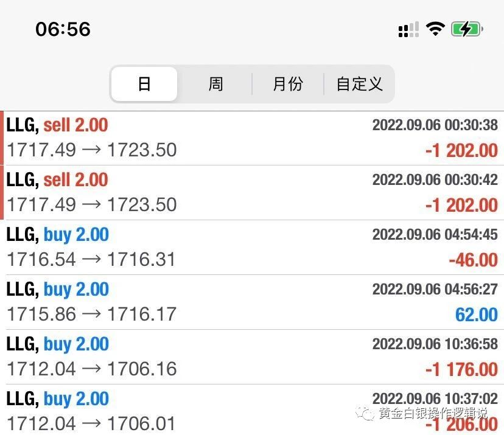
Task: Tap the Wi-Fi status icon
Action: 435,29
